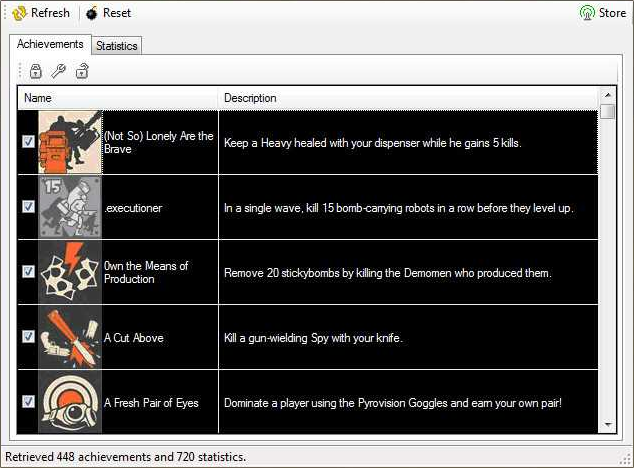
Task: Select the 'A Cut Above' name text
Action: point(134,338)
